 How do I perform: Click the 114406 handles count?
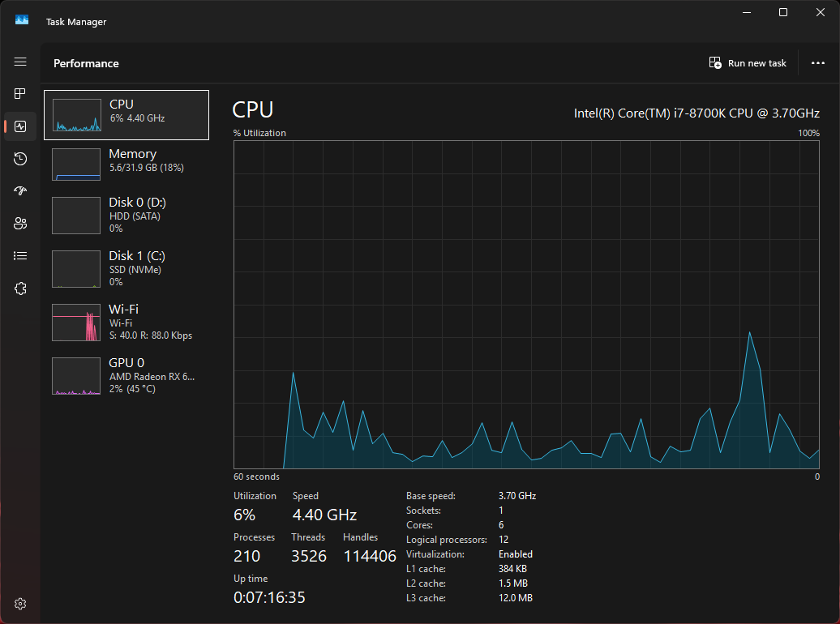coord(370,556)
